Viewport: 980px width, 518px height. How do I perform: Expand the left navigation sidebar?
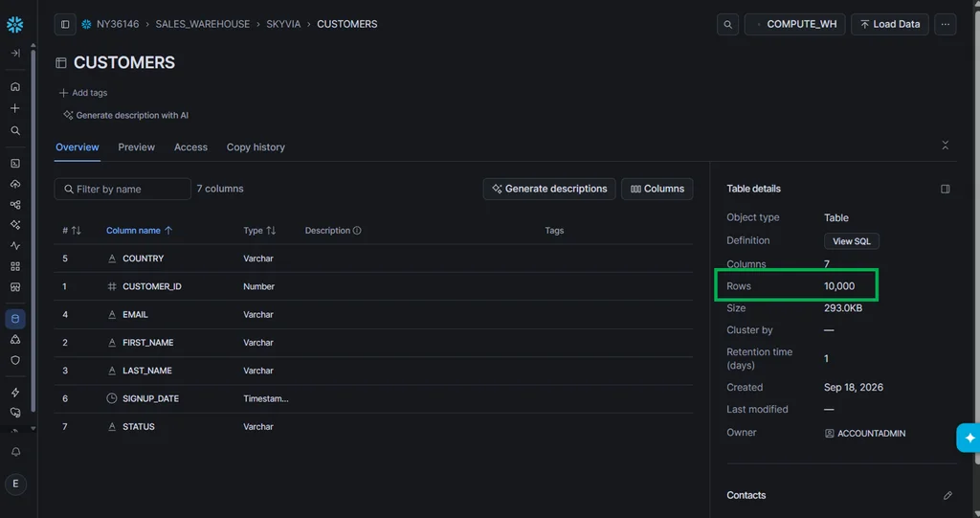coord(15,54)
